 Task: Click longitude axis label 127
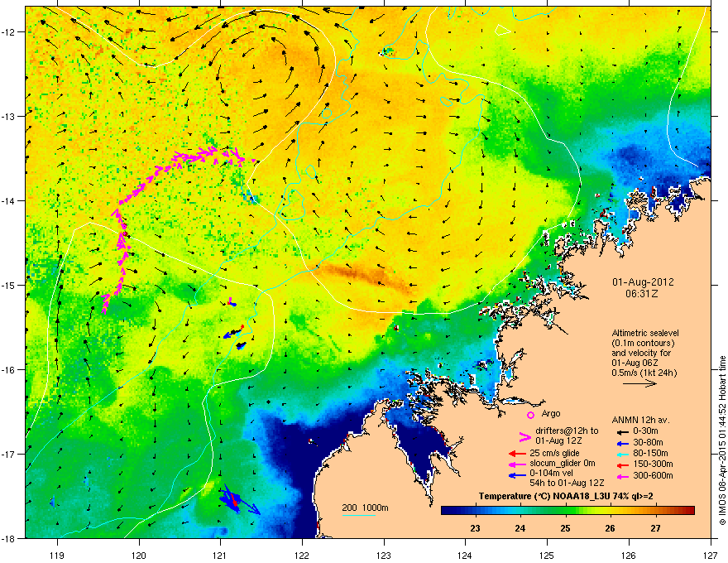tap(711, 555)
